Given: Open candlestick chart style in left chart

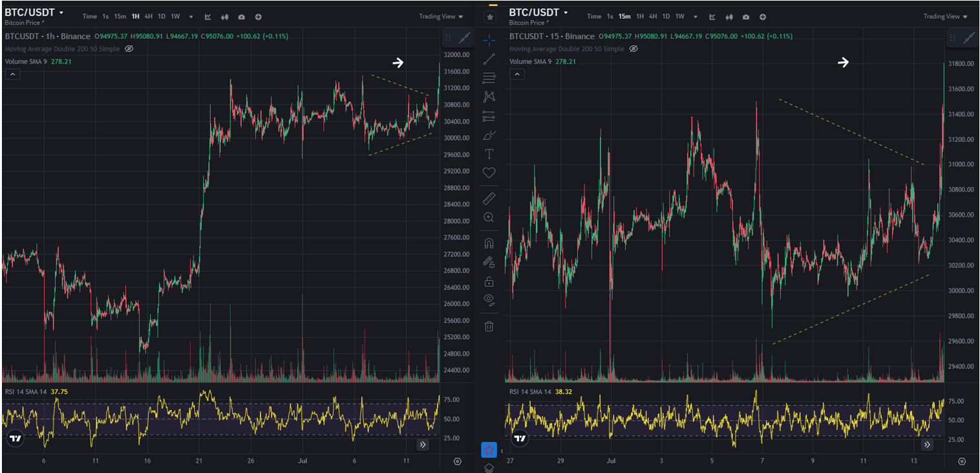Looking at the screenshot, I should pos(225,16).
